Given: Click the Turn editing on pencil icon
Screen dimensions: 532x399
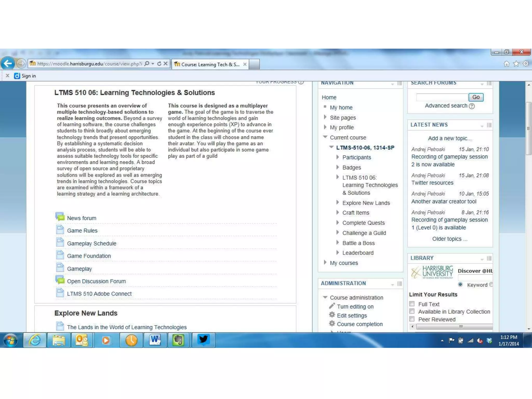Looking at the screenshot, I should pyautogui.click(x=332, y=306).
